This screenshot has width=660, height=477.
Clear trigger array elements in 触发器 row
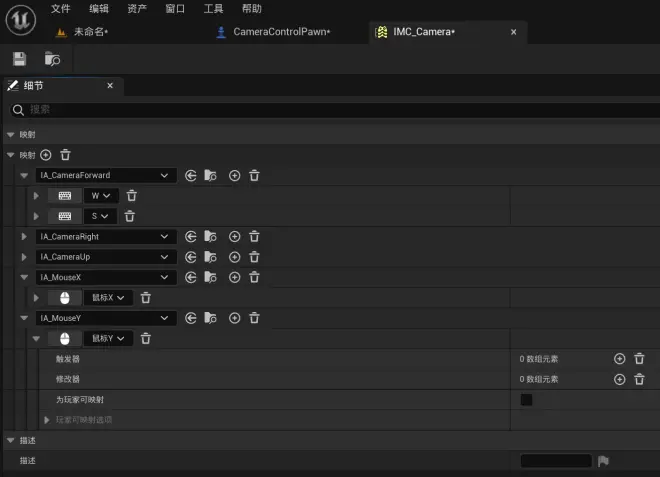click(x=639, y=359)
